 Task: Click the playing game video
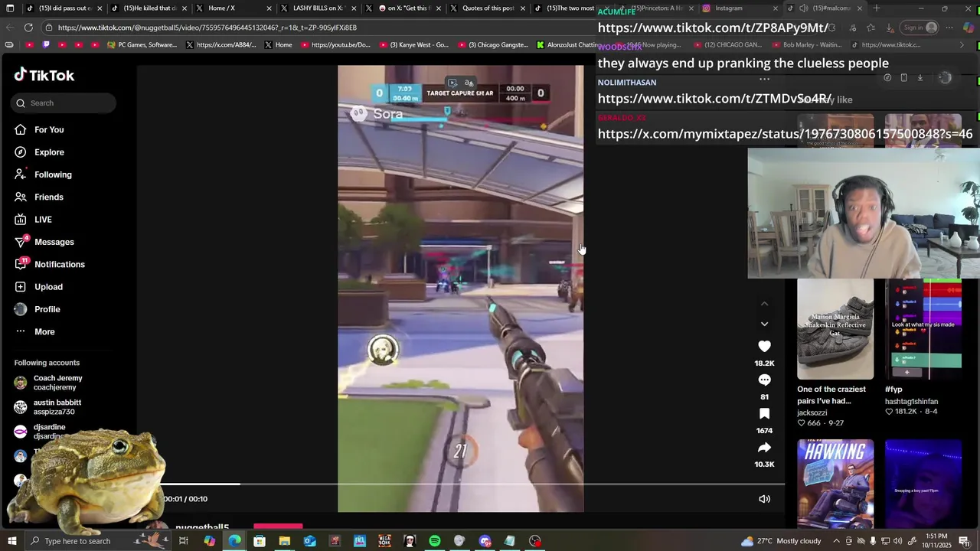[460, 289]
